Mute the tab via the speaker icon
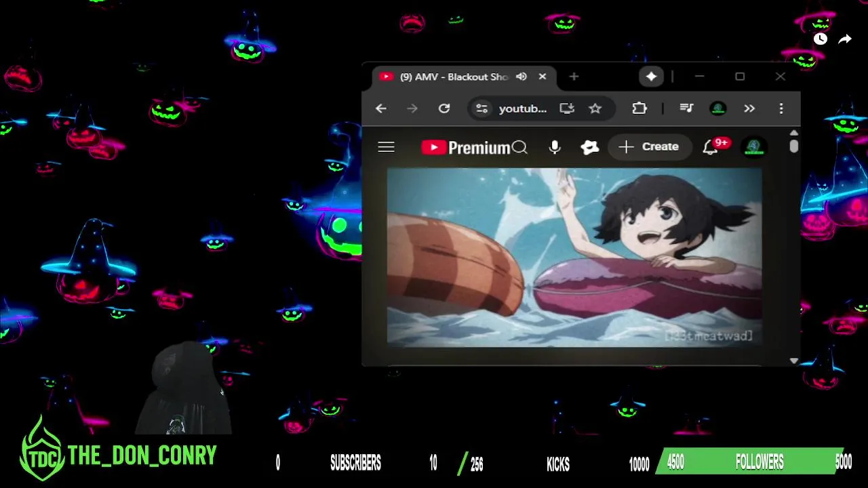Screen dimensions: 868x488 pyautogui.click(x=521, y=77)
